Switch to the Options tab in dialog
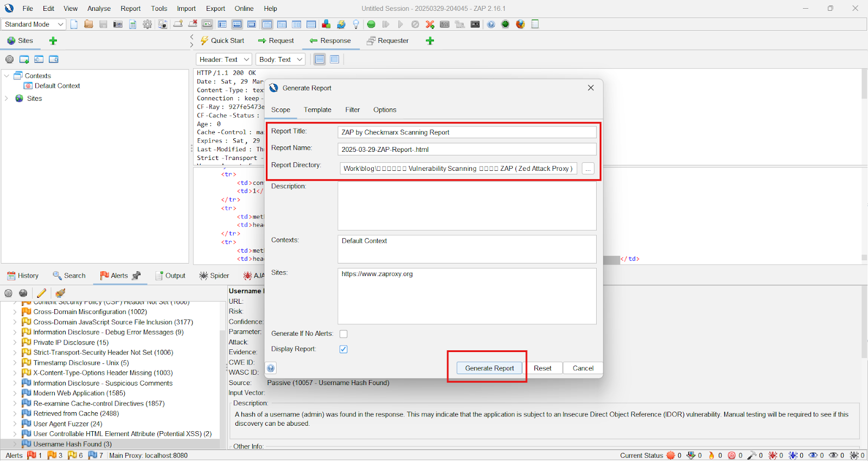Screen dimensions: 868x461 (385, 110)
